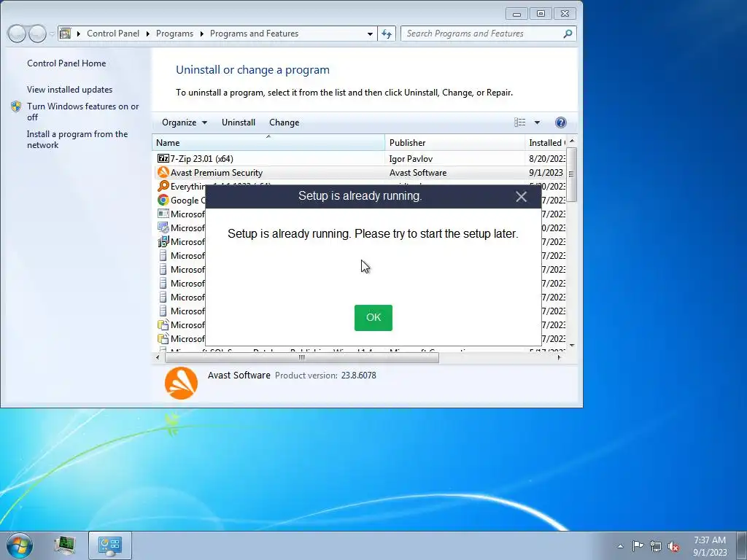Image resolution: width=747 pixels, height=560 pixels.
Task: Confirm the dialog with the green OK button
Action: [x=373, y=318]
